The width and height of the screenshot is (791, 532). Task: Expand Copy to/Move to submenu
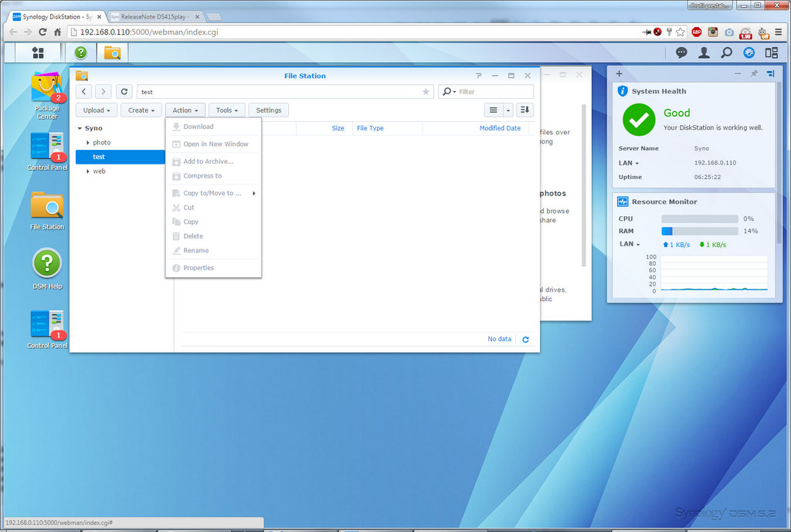213,193
